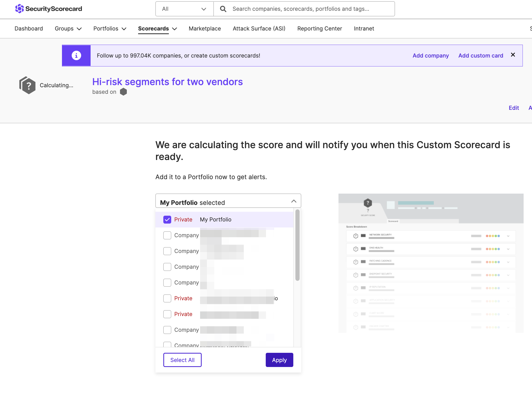The height and width of the screenshot is (393, 532).
Task: Click the gray hexagon next to 'based on'
Action: click(x=123, y=92)
